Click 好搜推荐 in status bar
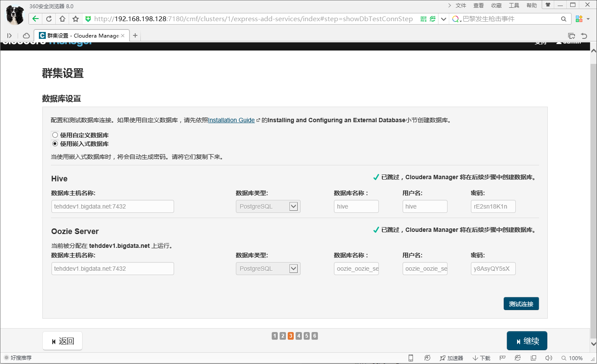Screen dimensions: 597x364 pyautogui.click(x=18, y=358)
